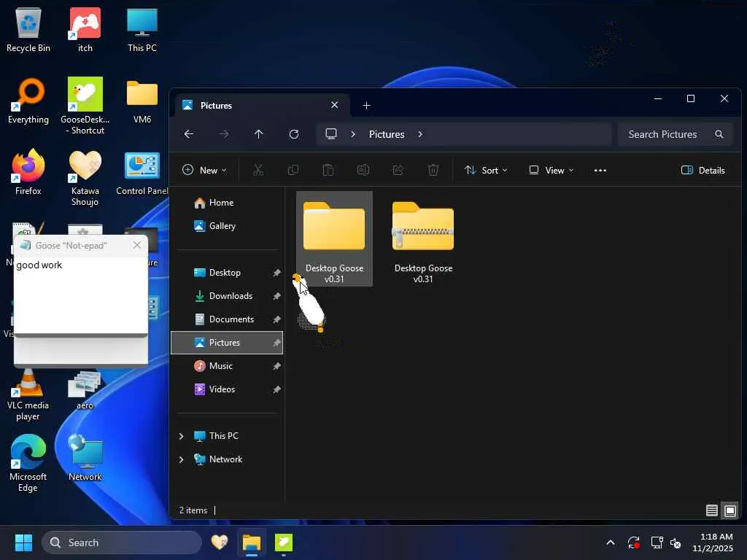Select the Desktop Goose v0.31 folder

coord(334,238)
